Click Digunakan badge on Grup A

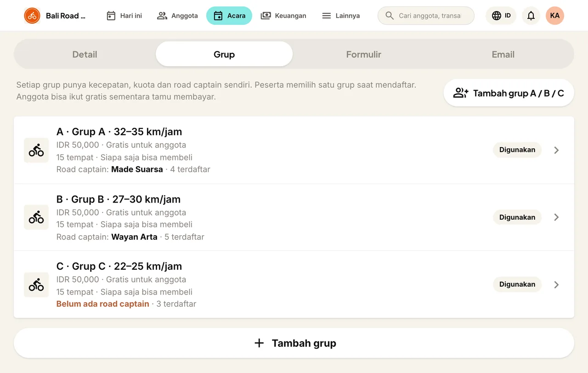(x=517, y=150)
